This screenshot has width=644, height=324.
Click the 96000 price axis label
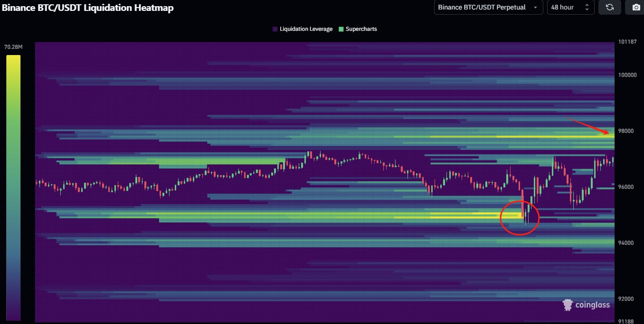tap(625, 187)
